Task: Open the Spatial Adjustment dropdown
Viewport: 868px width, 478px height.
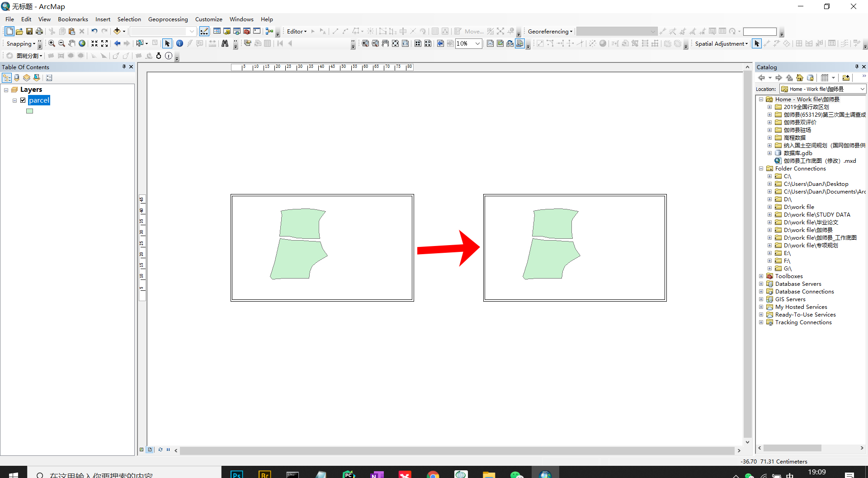Action: 722,43
